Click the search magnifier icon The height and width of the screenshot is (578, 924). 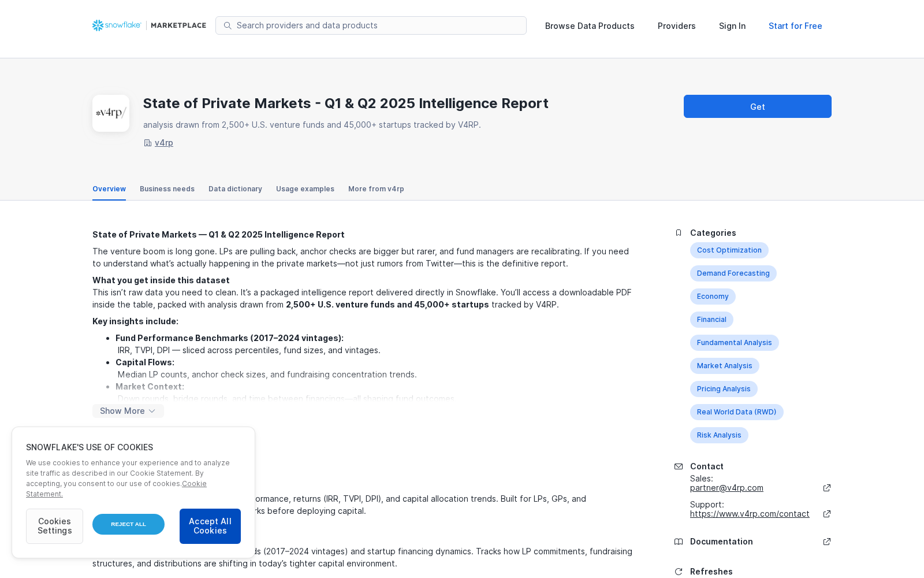coord(228,25)
